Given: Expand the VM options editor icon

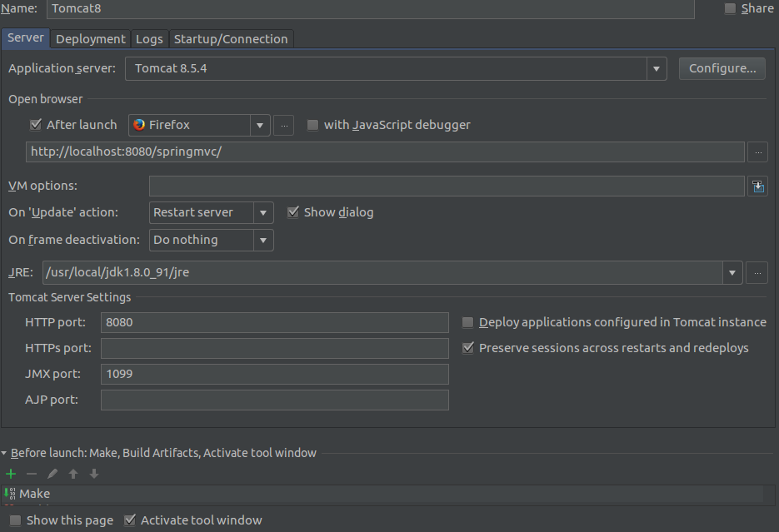Looking at the screenshot, I should [757, 186].
